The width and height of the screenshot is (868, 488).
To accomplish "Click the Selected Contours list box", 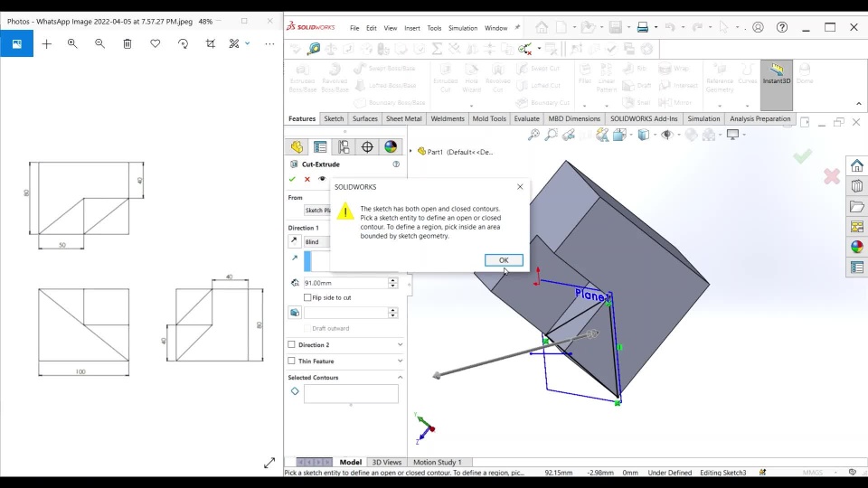I will pyautogui.click(x=351, y=394).
